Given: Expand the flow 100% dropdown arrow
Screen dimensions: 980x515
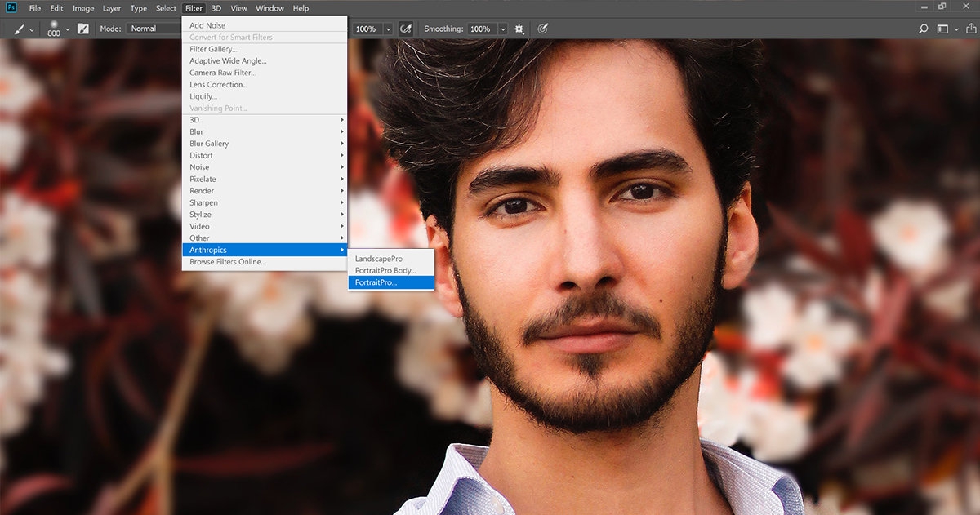Looking at the screenshot, I should pos(388,29).
